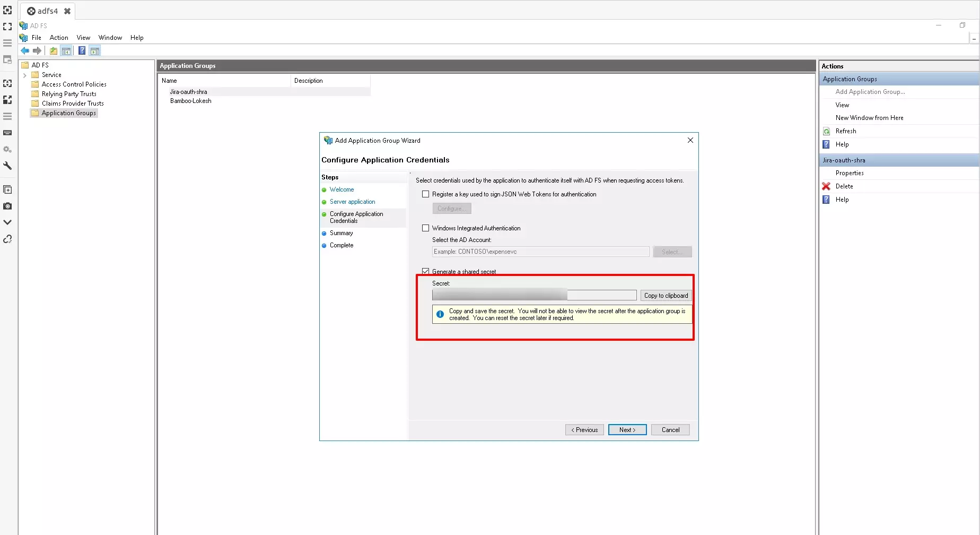Image resolution: width=980 pixels, height=535 pixels.
Task: Click the Refresh icon in the Actions pane
Action: coord(826,131)
